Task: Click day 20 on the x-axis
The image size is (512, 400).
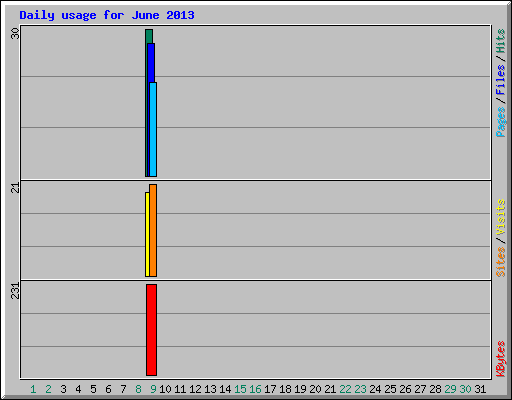Action: 315,389
